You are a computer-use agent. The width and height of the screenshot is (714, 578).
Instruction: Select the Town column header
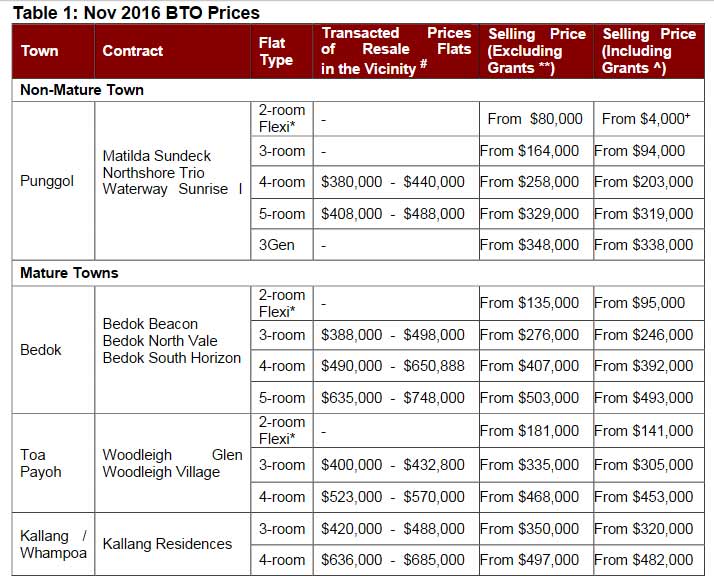[x=40, y=51]
